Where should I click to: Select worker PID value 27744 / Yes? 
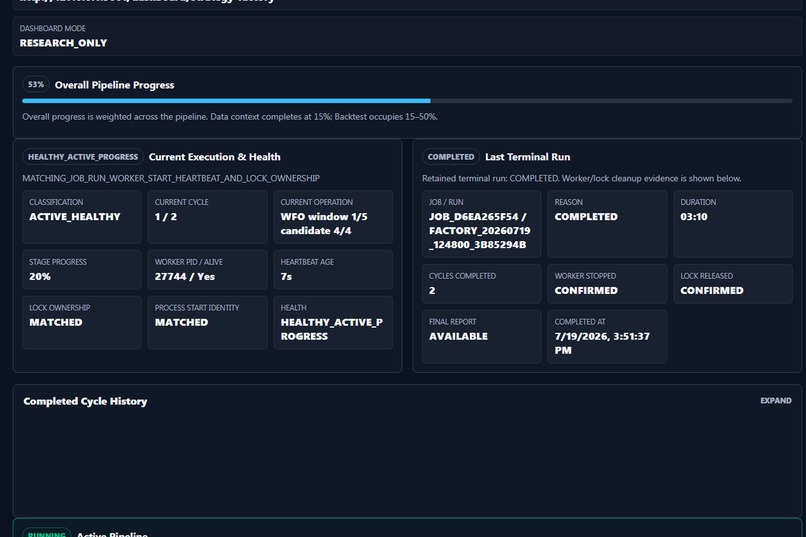[185, 276]
